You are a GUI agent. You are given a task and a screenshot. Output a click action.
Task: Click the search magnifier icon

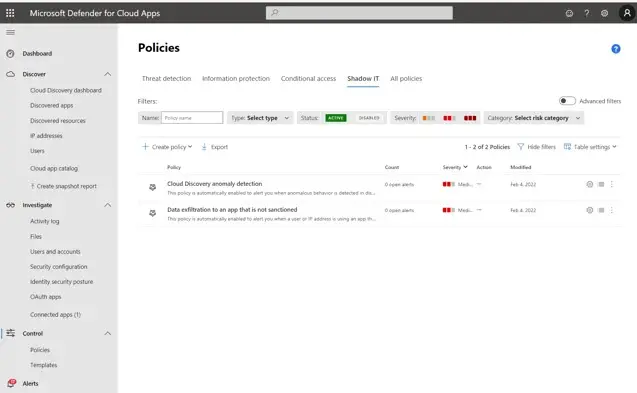coord(275,13)
